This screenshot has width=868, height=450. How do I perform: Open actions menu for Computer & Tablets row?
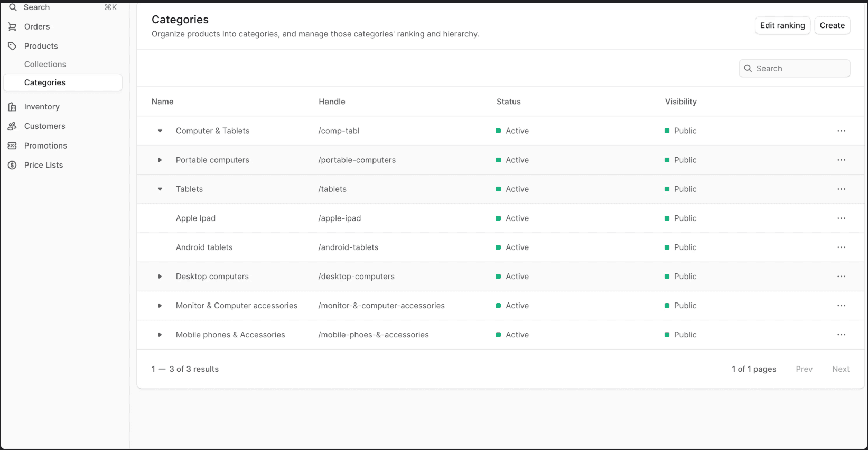[842, 131]
